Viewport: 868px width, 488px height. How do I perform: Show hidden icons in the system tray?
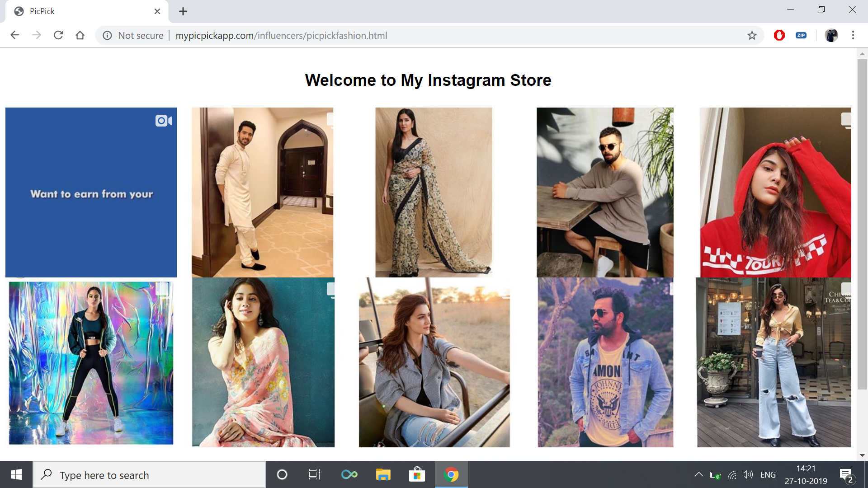click(x=698, y=474)
